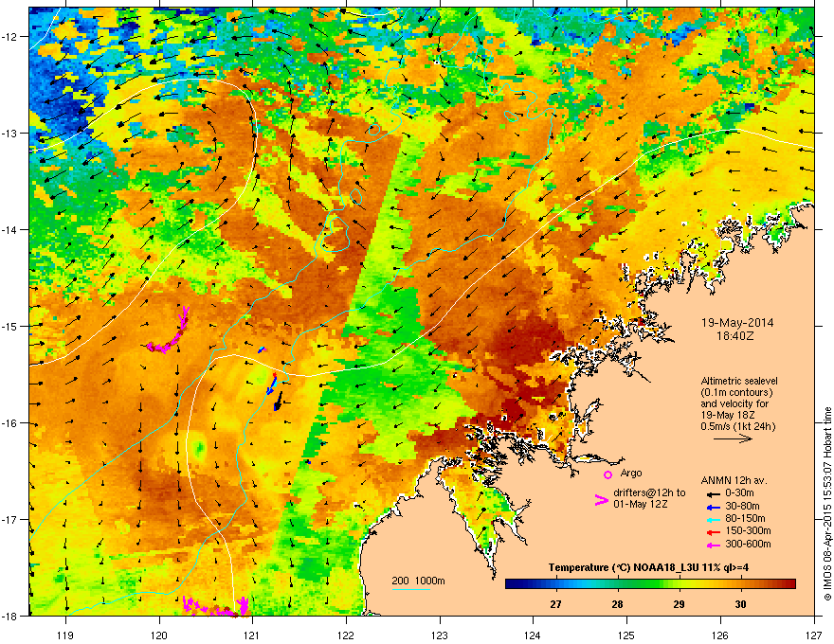834x644 pixels.
Task: Click the magenta Argo circle marker in legend
Action: click(607, 474)
